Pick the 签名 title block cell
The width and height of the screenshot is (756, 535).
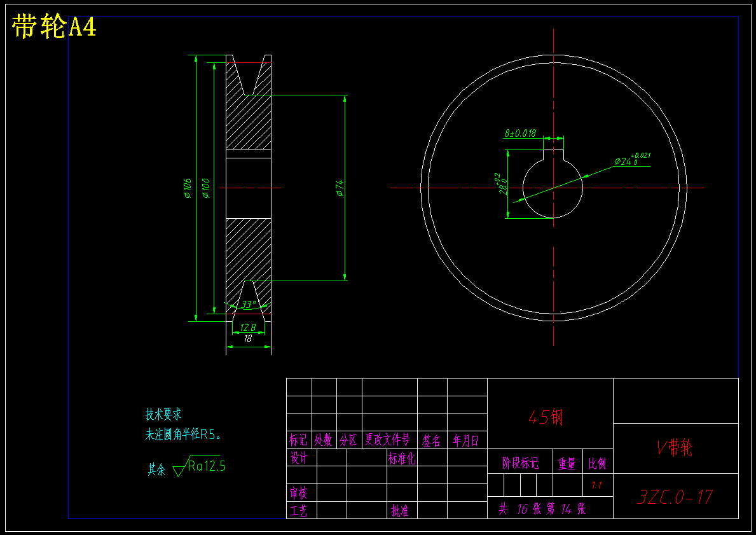point(432,440)
